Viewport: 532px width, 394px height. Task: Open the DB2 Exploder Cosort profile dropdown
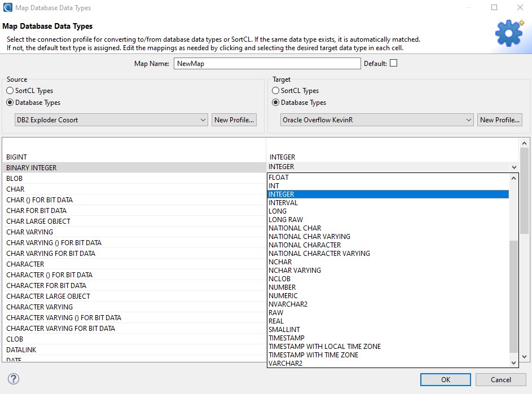[x=204, y=119]
